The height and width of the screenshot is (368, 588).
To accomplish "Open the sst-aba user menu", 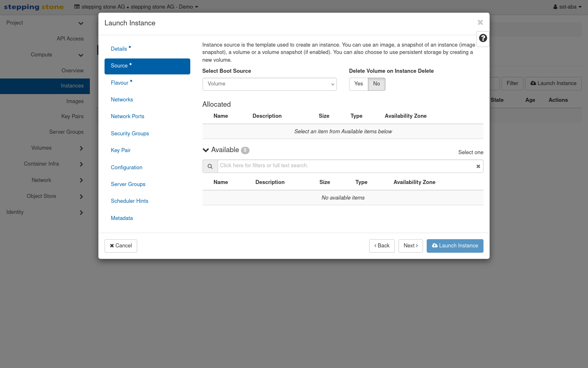I will coord(567,7).
